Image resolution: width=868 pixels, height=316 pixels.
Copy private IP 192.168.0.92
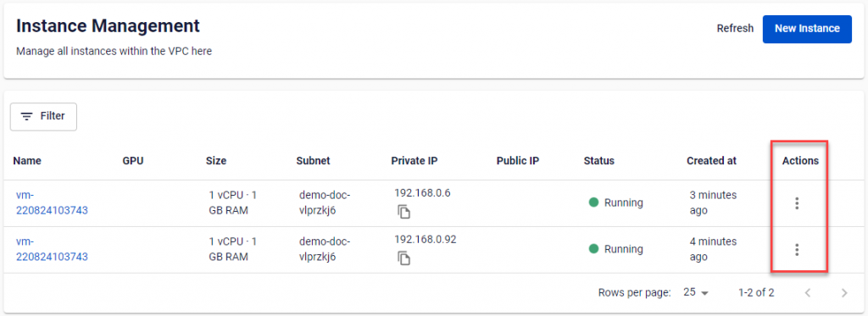click(404, 258)
